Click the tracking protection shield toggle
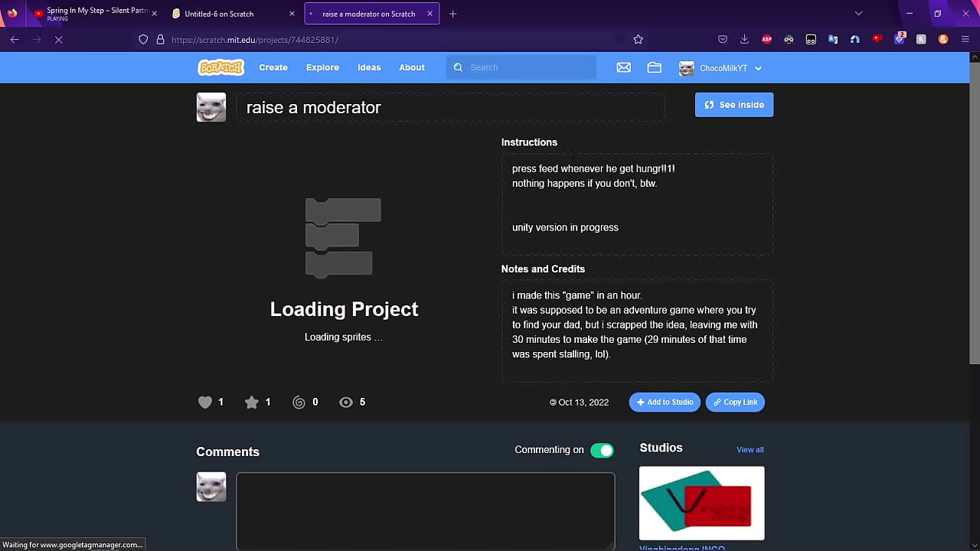The width and height of the screenshot is (980, 551). [142, 39]
